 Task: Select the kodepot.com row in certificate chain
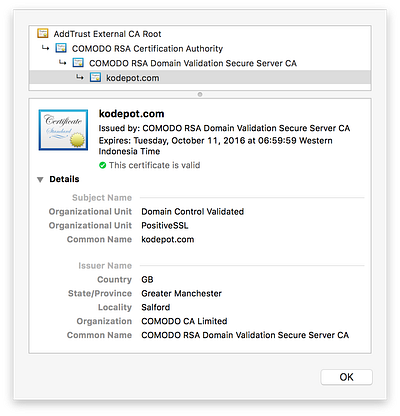pyautogui.click(x=200, y=78)
